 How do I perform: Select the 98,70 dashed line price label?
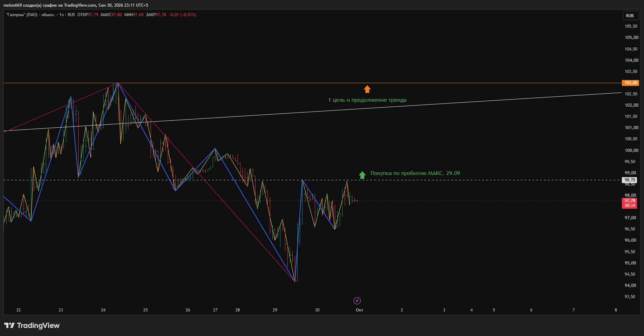point(630,180)
